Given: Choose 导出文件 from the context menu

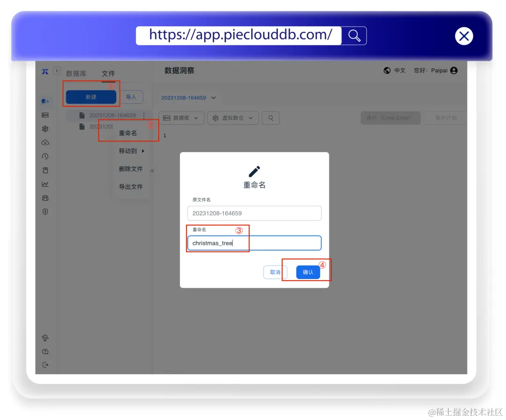Looking at the screenshot, I should [x=131, y=187].
